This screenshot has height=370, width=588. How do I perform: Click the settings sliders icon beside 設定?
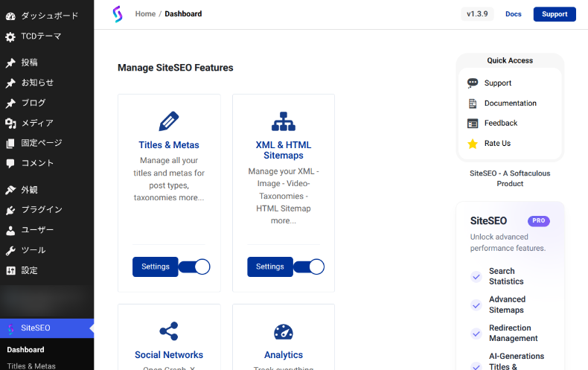click(10, 270)
